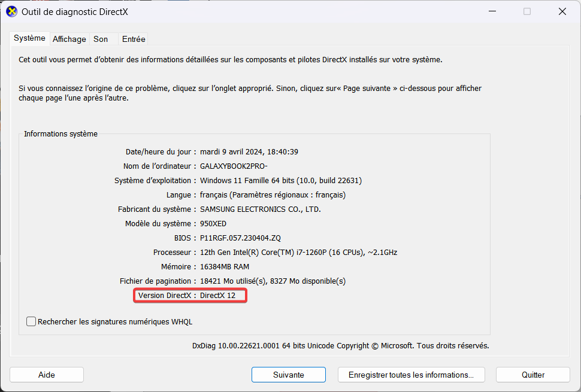Click SAMSUNG ELECTRONICS CO., LTD. text
The height and width of the screenshot is (392, 581).
pos(261,209)
